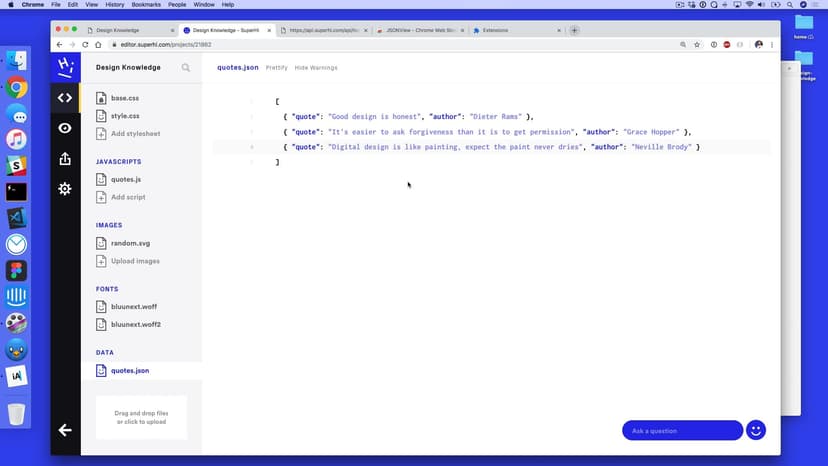Screen dimensions: 828x466
Task: Open base.css in the file list
Action: click(125, 98)
